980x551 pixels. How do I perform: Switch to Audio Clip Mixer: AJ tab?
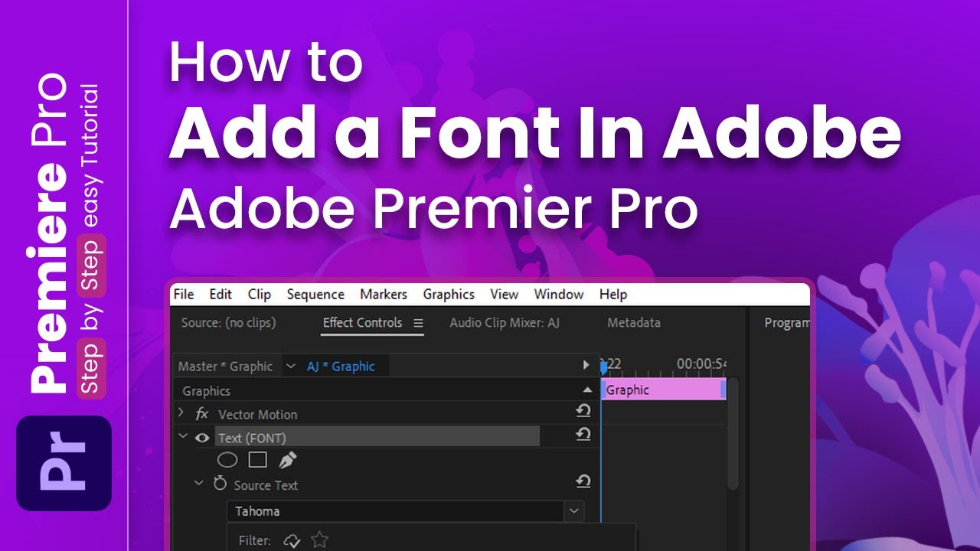[505, 323]
